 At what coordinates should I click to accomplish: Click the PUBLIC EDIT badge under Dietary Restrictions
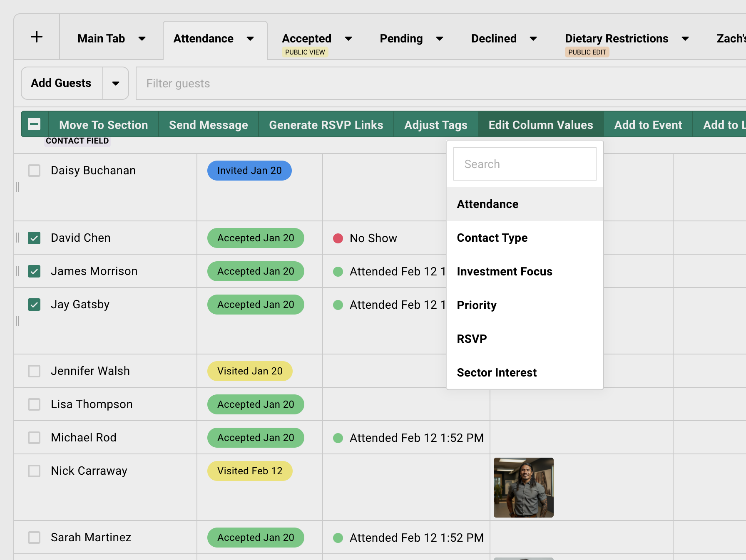point(587,52)
